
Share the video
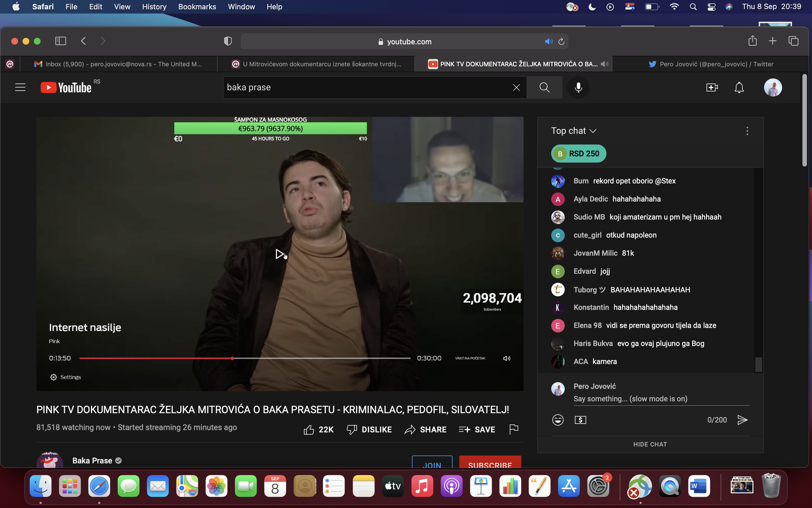425,429
